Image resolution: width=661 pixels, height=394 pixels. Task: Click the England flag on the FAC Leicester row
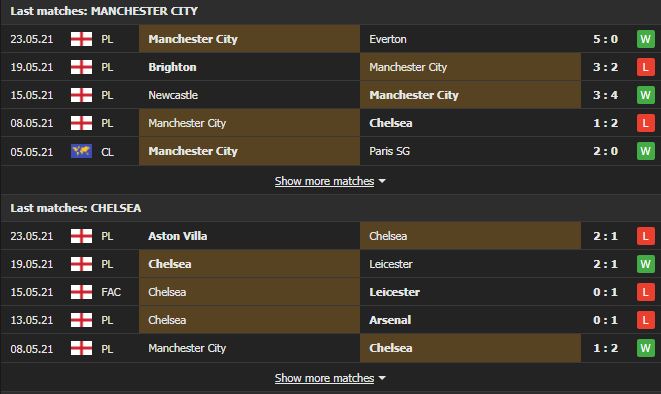pyautogui.click(x=81, y=292)
